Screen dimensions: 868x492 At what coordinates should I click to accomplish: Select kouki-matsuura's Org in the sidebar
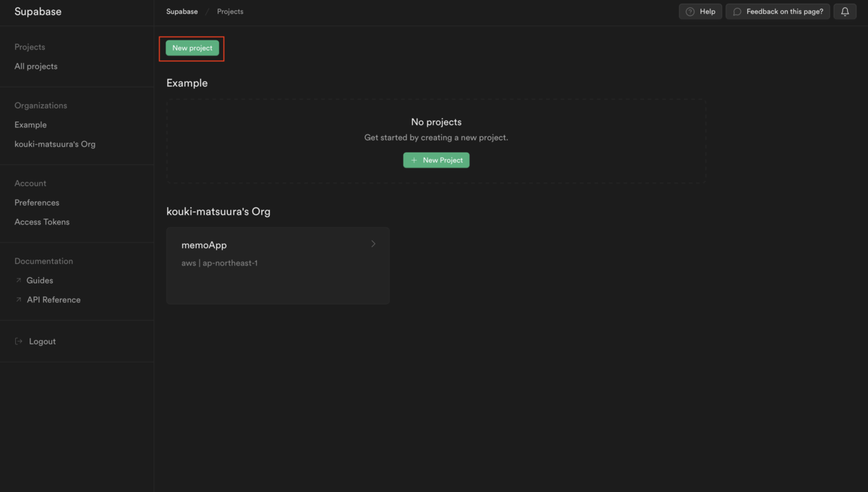pos(55,144)
